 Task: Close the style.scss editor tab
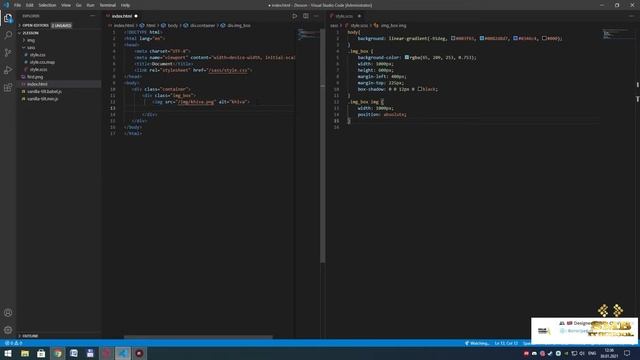click(360, 16)
